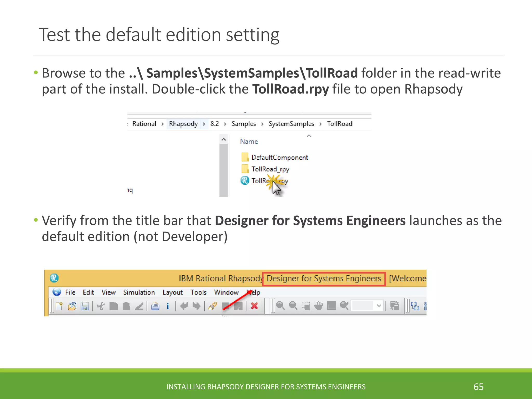Open the Edit menu

[x=88, y=292]
